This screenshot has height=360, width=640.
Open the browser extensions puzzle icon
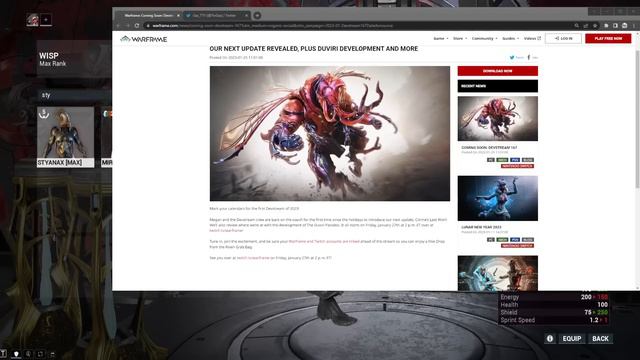tap(606, 25)
